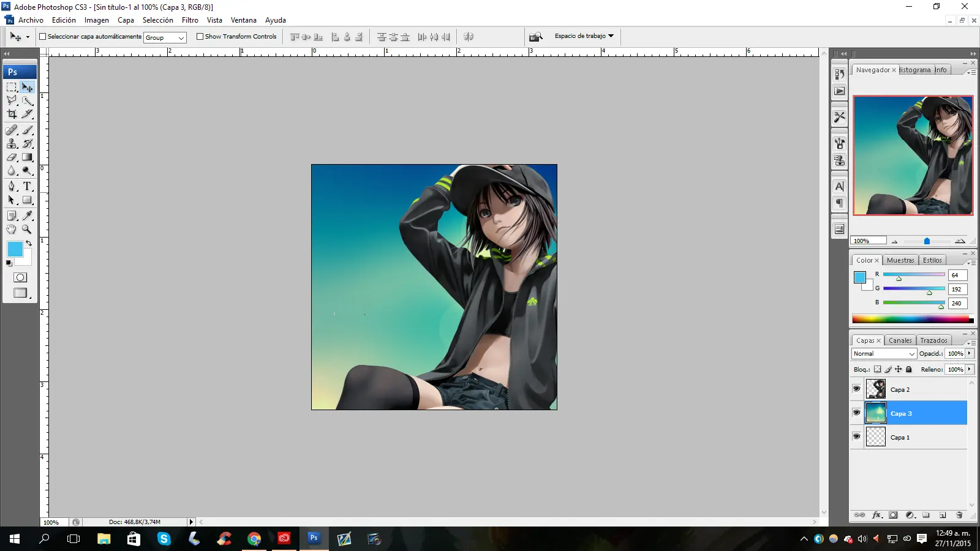Select the Slice tool
The height and width of the screenshot is (551, 980).
tap(28, 114)
